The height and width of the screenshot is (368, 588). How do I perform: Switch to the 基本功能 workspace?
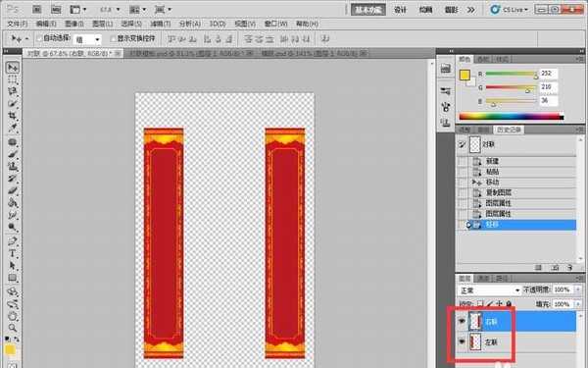(368, 10)
